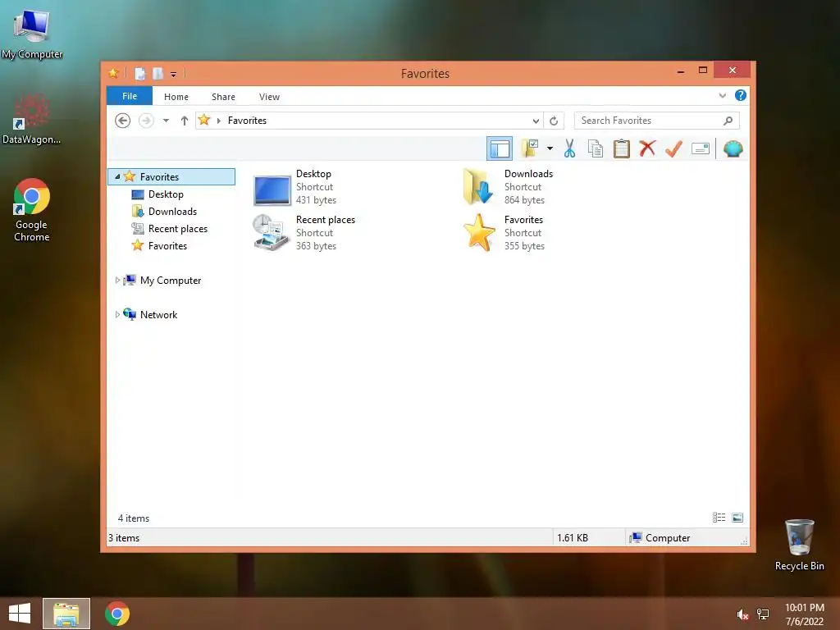Click the star icon in the title bar

pyautogui.click(x=113, y=73)
